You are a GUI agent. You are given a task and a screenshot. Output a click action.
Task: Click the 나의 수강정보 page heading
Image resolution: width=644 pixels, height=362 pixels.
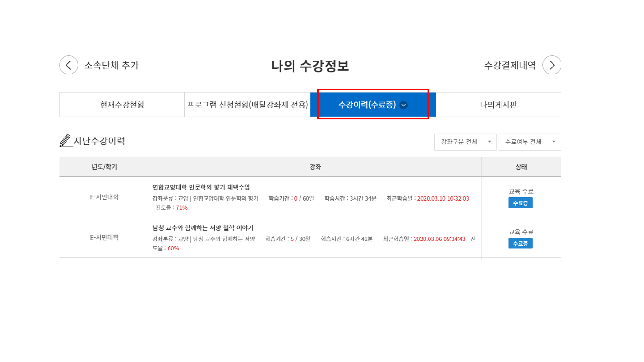(310, 66)
